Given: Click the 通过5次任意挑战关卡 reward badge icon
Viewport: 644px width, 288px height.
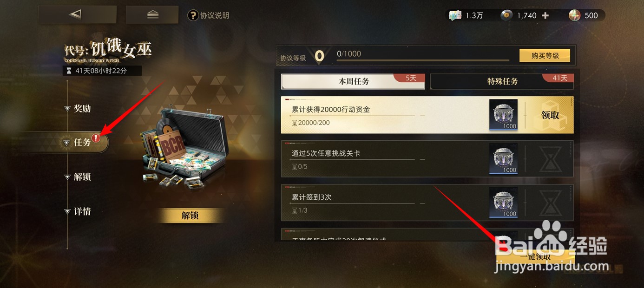Looking at the screenshot, I should [x=503, y=158].
